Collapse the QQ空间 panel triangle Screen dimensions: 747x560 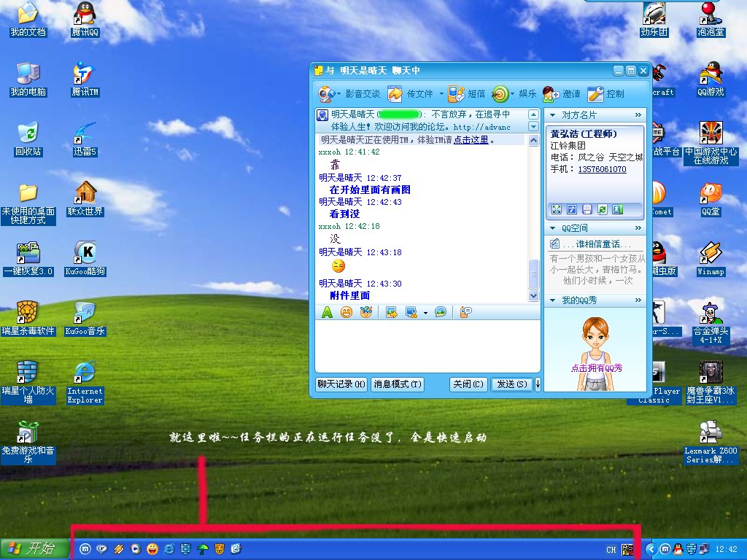[x=553, y=228]
